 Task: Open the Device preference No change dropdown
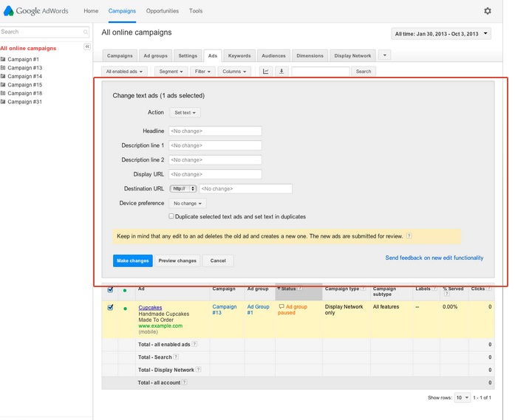188,204
